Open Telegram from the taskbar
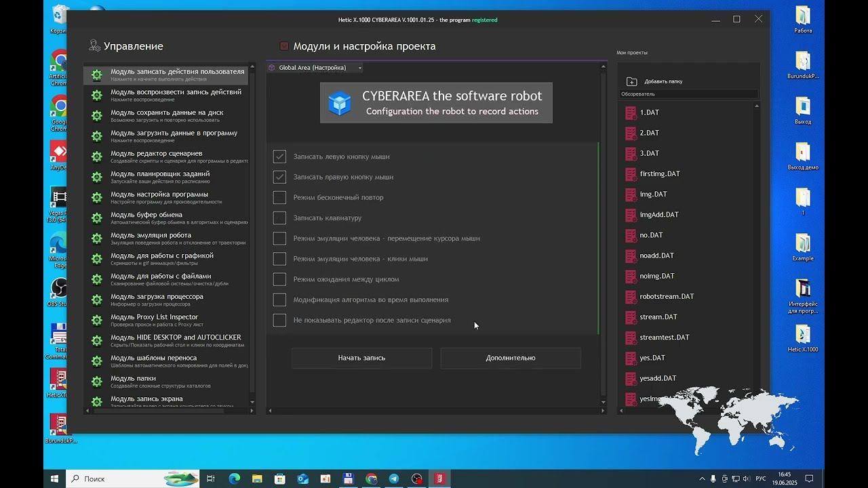The height and width of the screenshot is (488, 868). (x=394, y=479)
